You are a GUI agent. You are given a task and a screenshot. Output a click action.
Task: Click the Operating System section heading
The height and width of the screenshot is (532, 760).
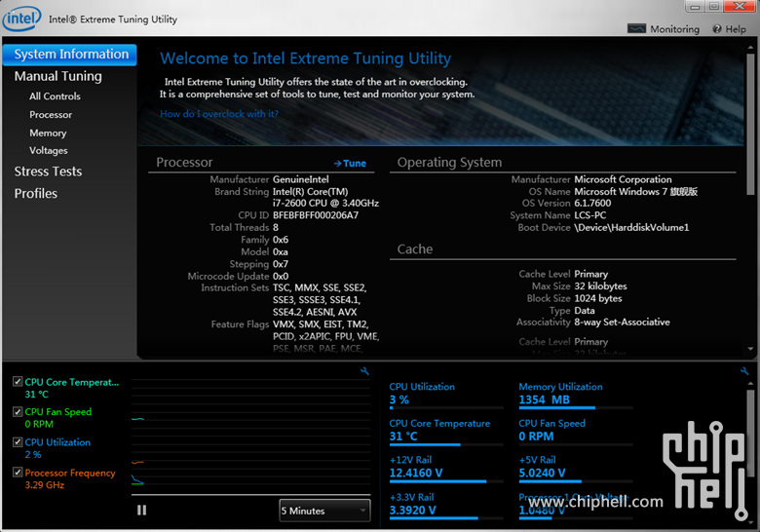pyautogui.click(x=449, y=163)
